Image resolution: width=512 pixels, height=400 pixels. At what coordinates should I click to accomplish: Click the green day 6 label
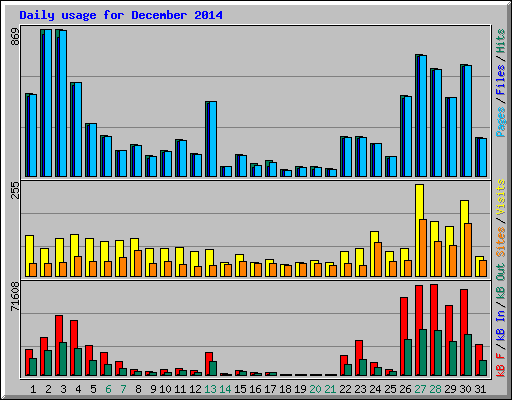coord(108,389)
